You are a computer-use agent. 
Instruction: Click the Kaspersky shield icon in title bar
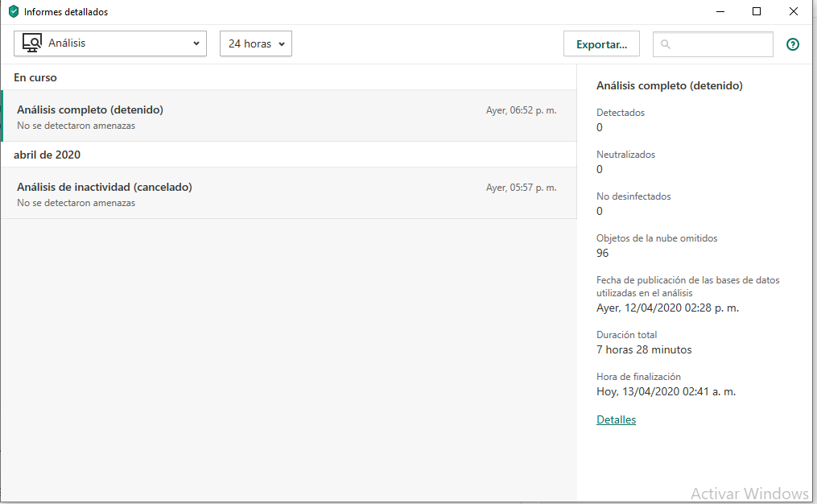coord(14,12)
